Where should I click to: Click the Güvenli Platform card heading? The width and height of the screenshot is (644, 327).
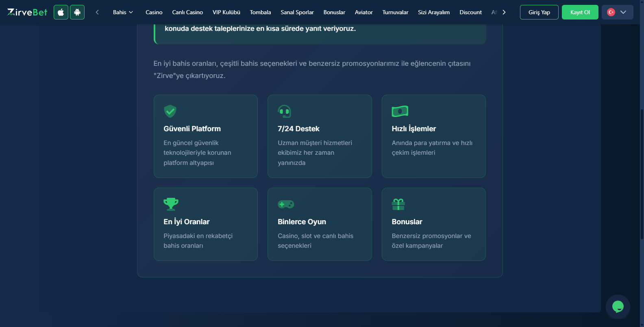(192, 129)
